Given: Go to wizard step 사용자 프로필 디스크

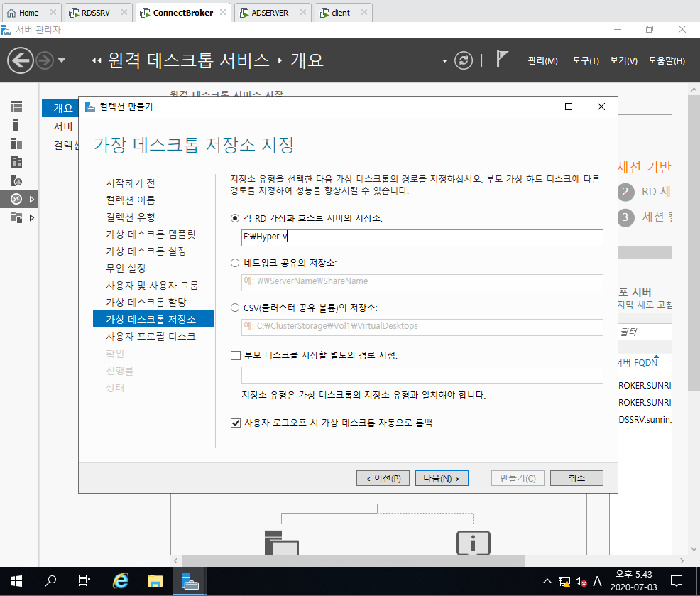Looking at the screenshot, I should (x=151, y=337).
